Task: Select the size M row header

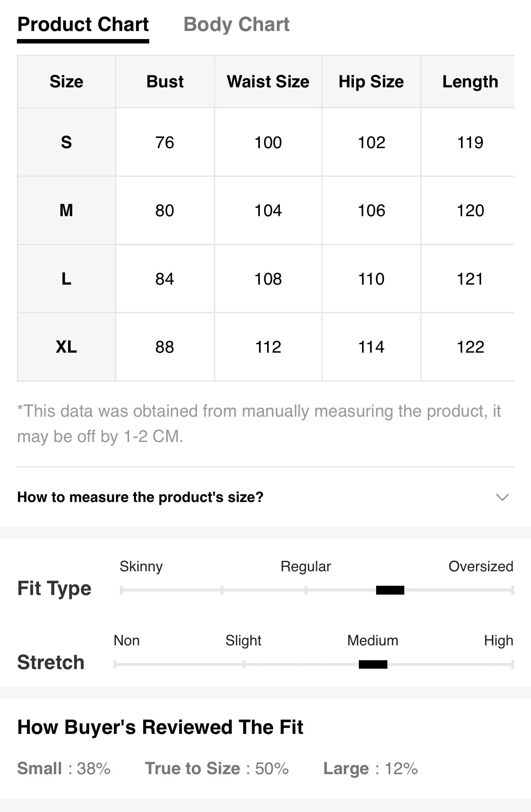Action: [66, 210]
